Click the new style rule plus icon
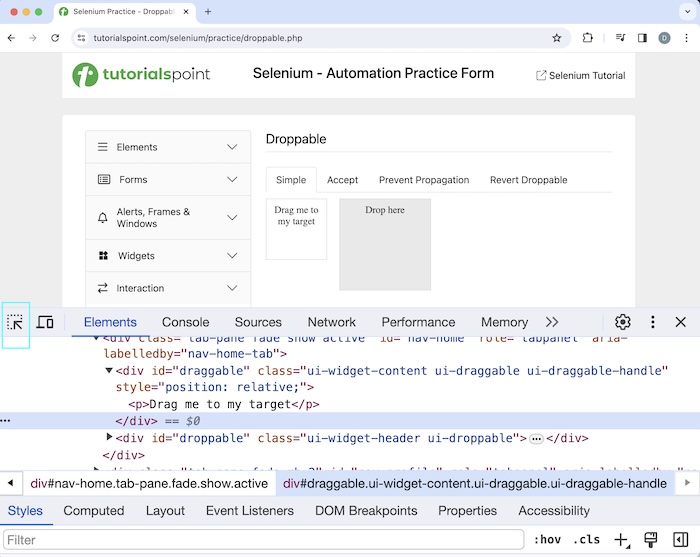This screenshot has width=700, height=557. [x=621, y=540]
